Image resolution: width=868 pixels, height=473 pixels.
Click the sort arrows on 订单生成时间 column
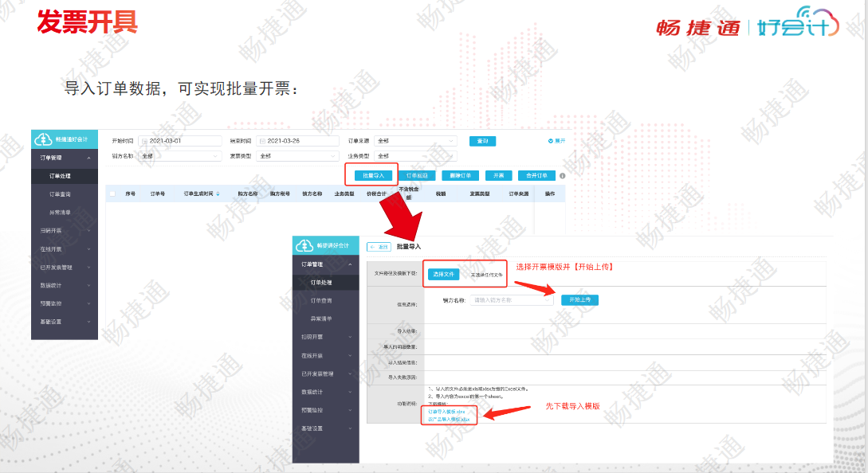tap(218, 194)
